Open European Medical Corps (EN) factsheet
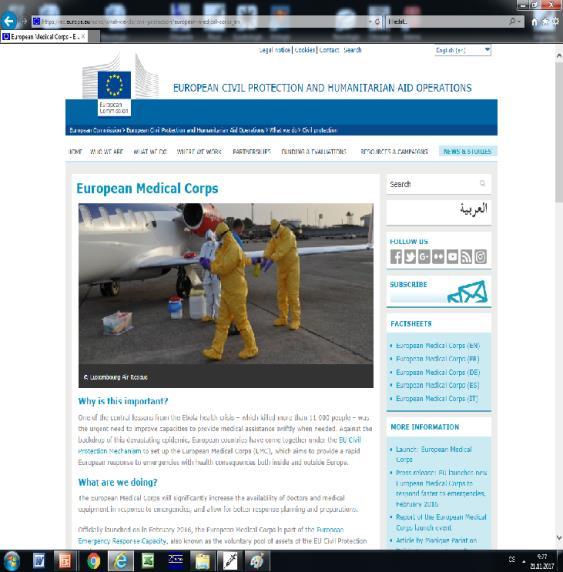This screenshot has width=563, height=572. coord(437,345)
